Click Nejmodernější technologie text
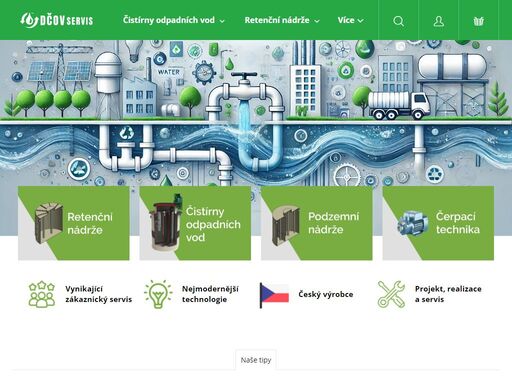 coord(210,294)
